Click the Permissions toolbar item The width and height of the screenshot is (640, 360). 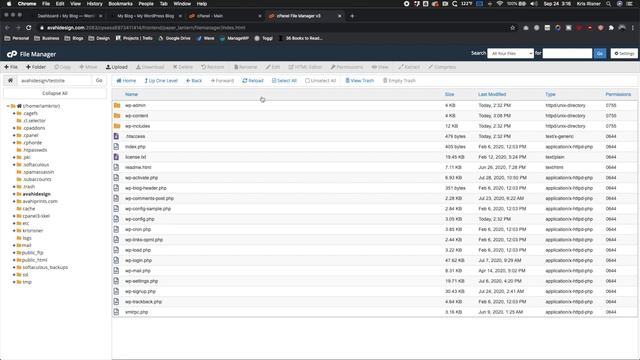[347, 67]
